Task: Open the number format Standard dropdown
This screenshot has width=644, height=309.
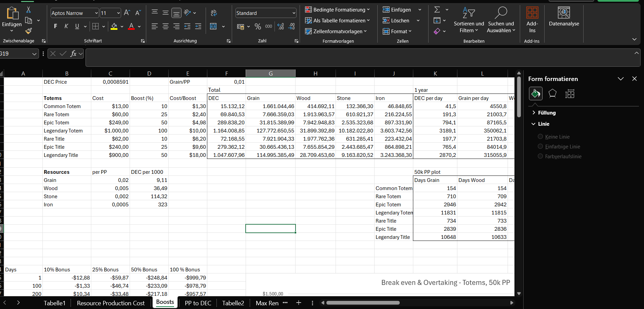Action: click(x=294, y=13)
